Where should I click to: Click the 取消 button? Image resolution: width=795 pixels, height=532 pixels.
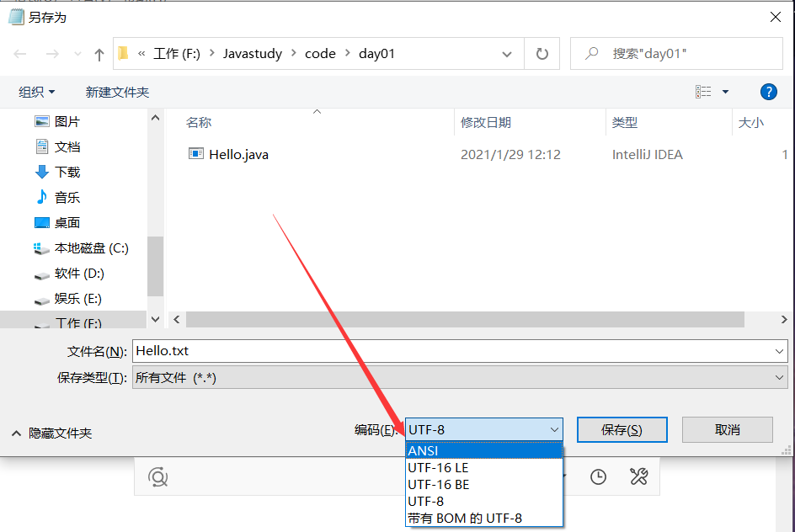click(x=727, y=429)
